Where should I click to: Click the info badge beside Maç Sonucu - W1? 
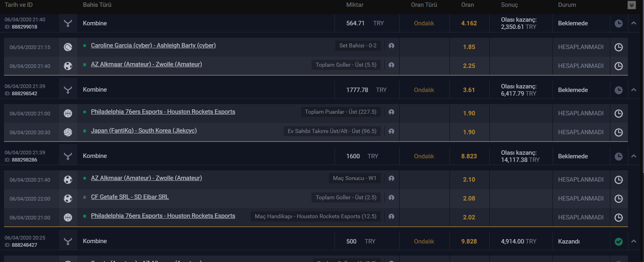(x=391, y=178)
